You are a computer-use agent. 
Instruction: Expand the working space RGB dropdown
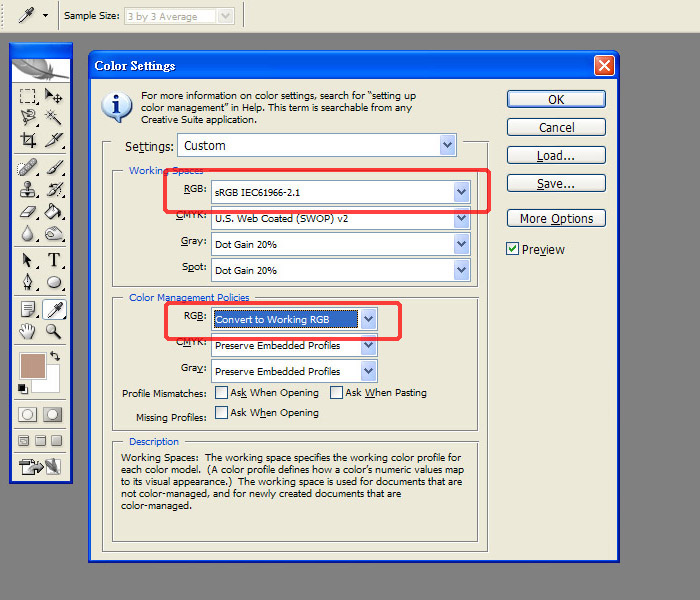click(461, 192)
